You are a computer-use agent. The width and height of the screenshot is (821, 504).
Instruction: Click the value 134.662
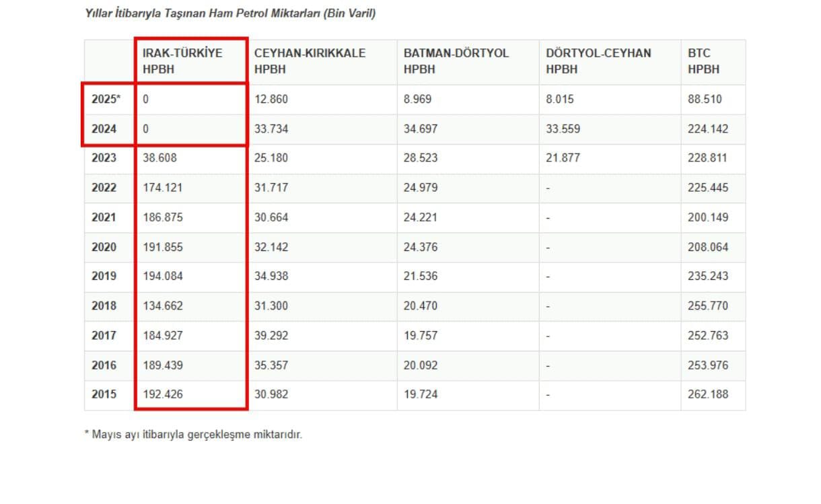tap(162, 305)
